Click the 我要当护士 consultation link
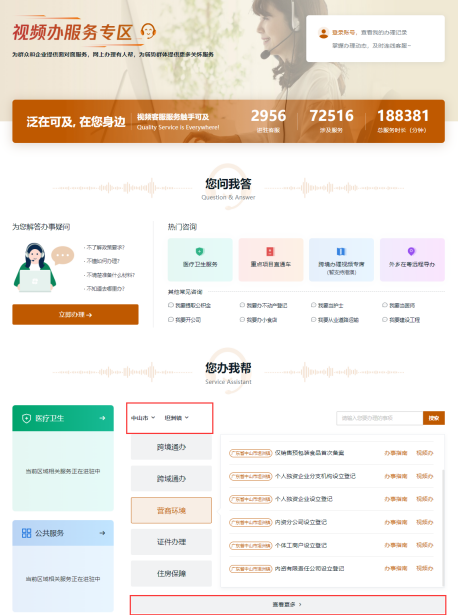Screen dimensions: 458x615 [331, 306]
